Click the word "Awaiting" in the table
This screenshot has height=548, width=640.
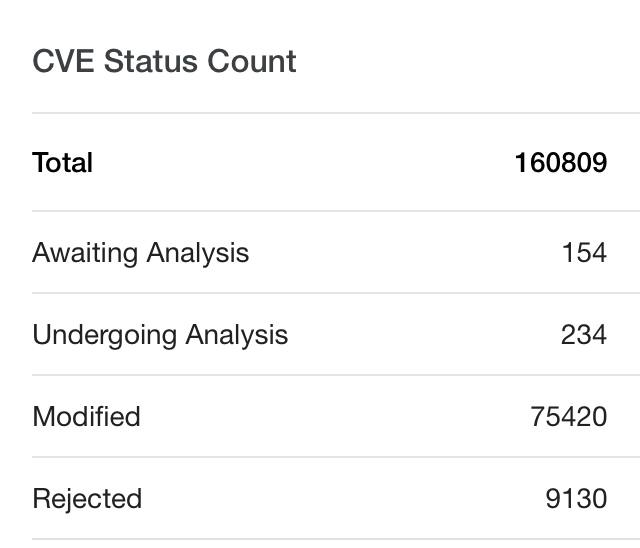click(85, 253)
